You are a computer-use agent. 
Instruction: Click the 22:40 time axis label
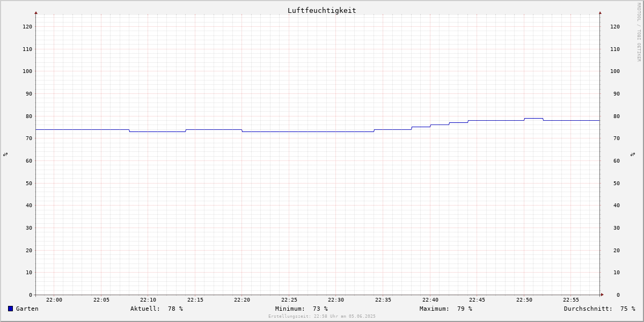point(430,300)
